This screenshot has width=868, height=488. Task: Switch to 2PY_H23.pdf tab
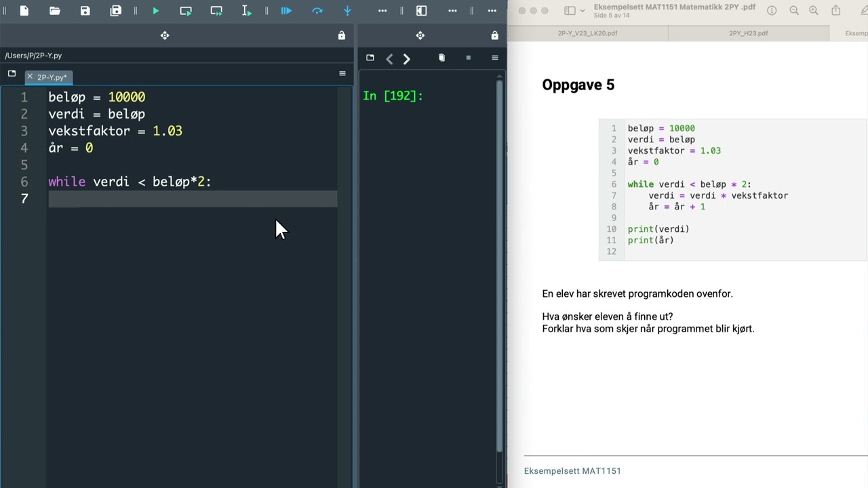(x=749, y=33)
